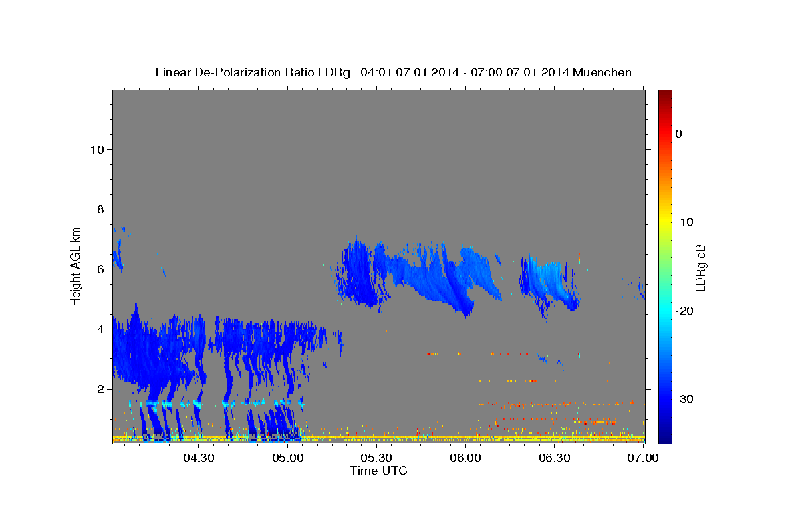The width and height of the screenshot is (798, 532).
Task: Select the 'Time UTC' x-axis label
Action: (379, 471)
